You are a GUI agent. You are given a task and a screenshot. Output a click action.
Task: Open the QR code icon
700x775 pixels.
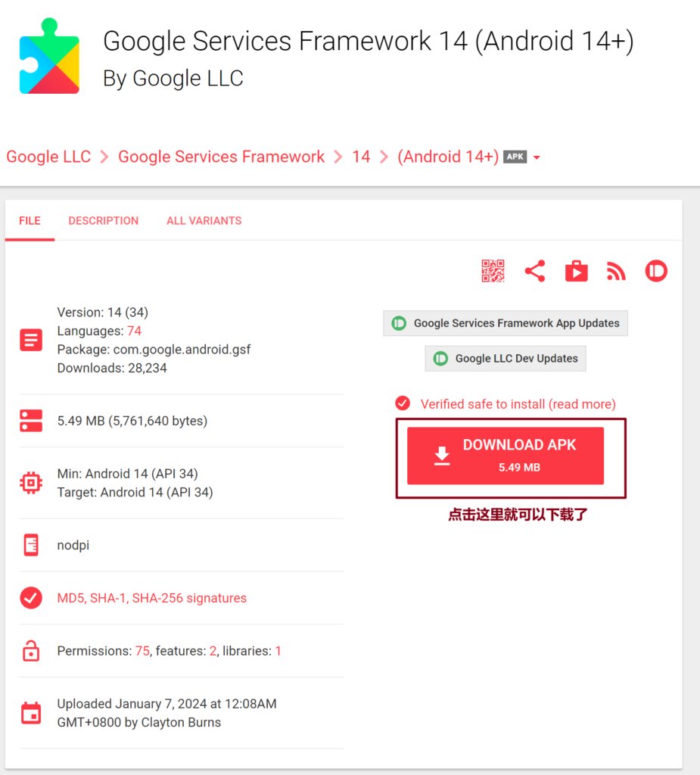point(493,271)
